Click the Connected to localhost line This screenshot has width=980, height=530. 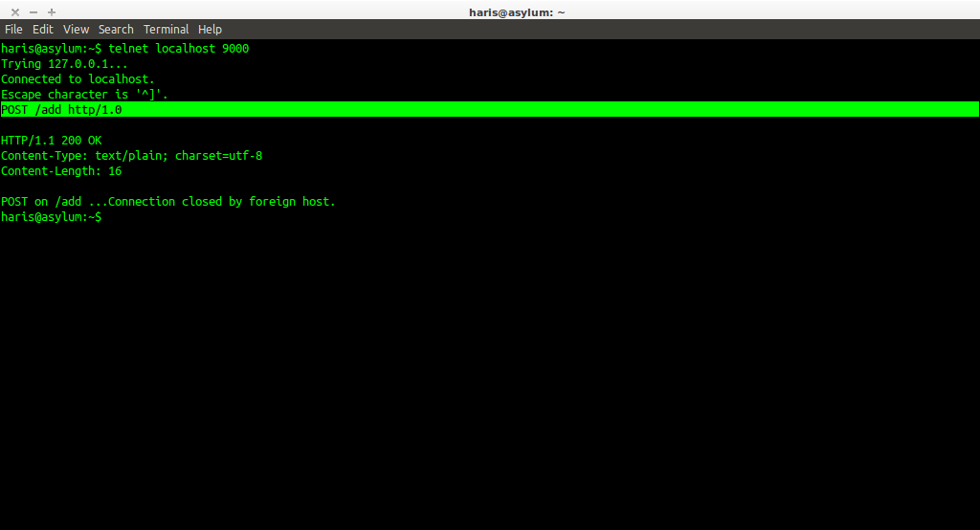[78, 79]
